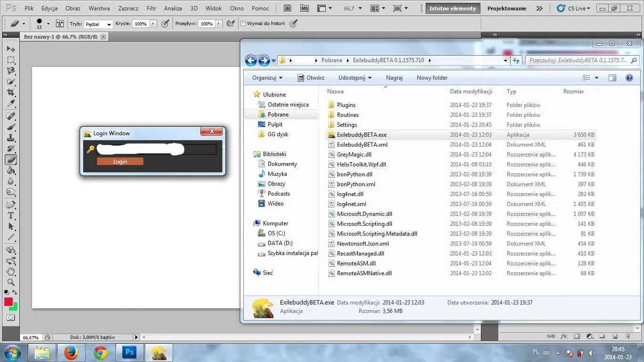644x362 pixels.
Task: Click the Explorer Back navigation button
Action: pyautogui.click(x=251, y=60)
